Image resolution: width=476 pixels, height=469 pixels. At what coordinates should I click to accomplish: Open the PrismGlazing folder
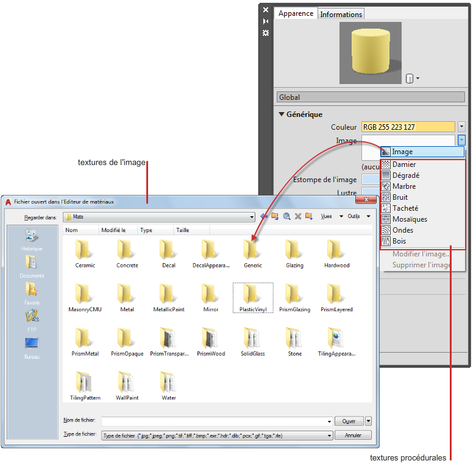(x=294, y=298)
